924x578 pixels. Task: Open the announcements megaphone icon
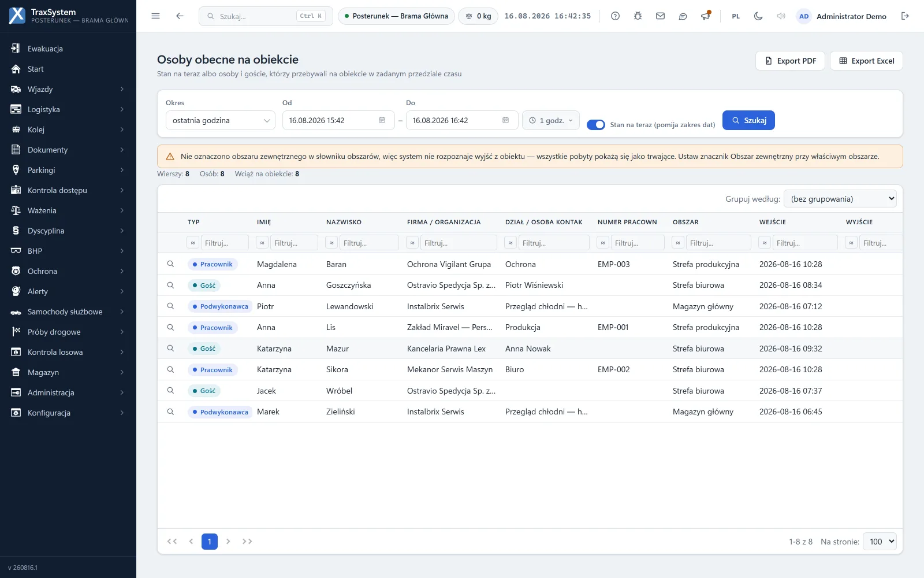[x=705, y=16]
